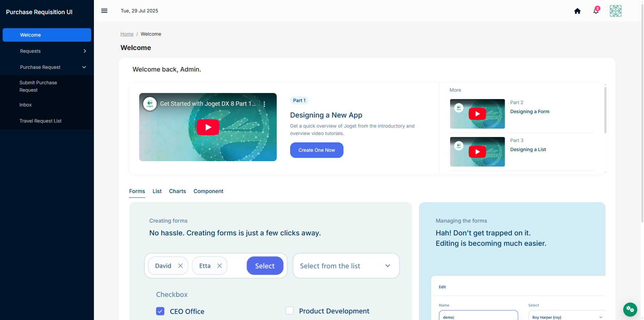
Task: Open Requests sidebar item
Action: point(47,51)
